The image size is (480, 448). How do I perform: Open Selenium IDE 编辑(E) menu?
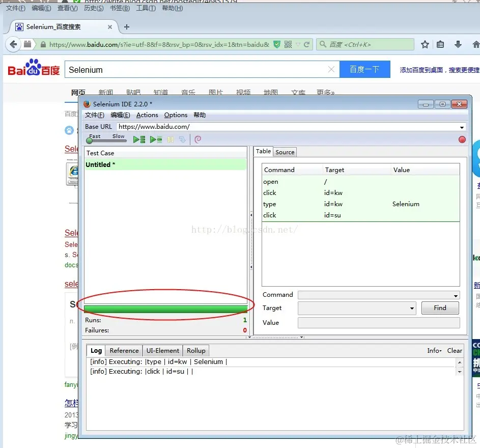120,115
